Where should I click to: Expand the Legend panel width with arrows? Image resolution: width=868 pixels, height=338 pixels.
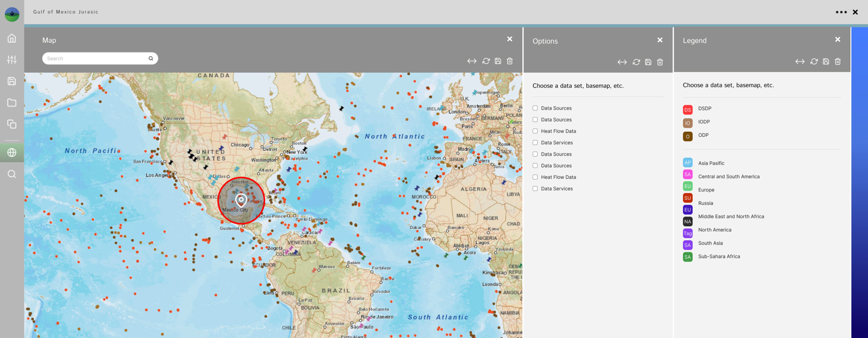tap(800, 61)
